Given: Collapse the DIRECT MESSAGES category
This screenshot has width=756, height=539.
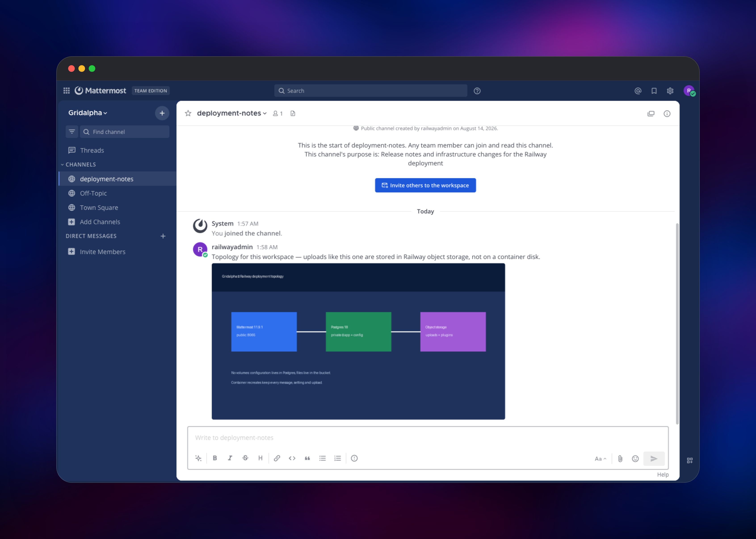Looking at the screenshot, I should pos(91,236).
